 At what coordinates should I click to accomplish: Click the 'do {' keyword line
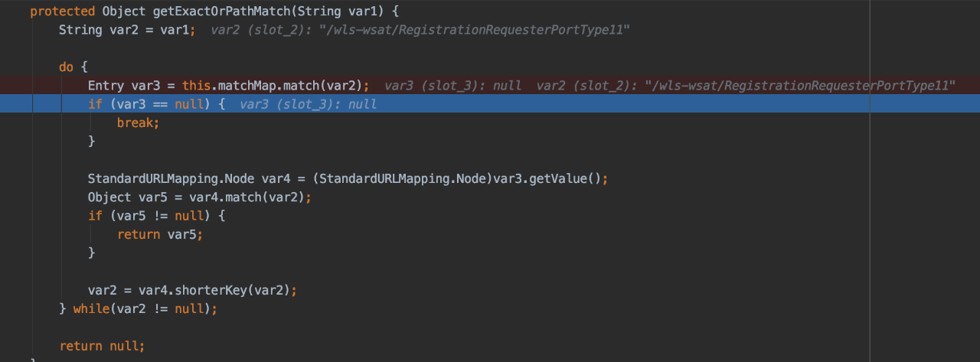[73, 67]
